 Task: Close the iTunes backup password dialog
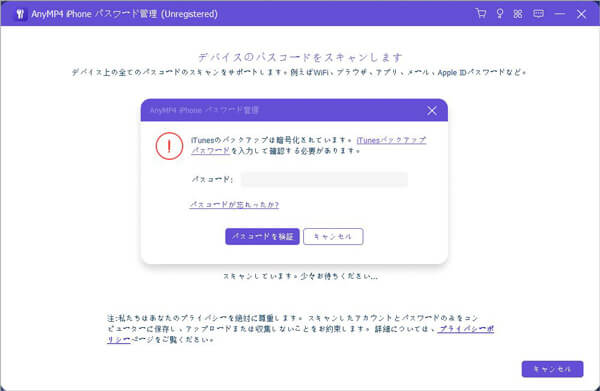[432, 111]
